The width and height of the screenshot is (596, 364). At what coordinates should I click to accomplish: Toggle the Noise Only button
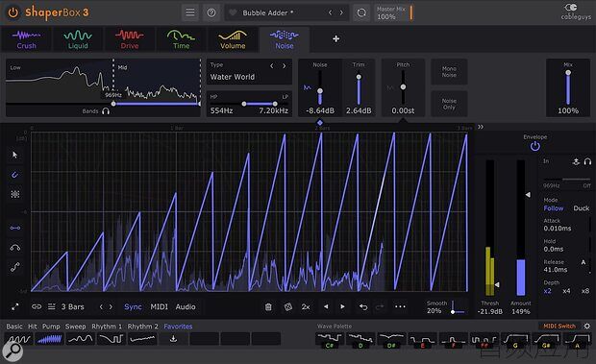point(449,104)
